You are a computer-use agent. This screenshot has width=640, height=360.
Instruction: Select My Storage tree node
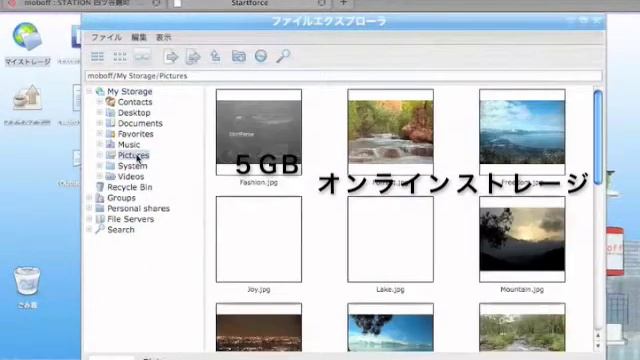coord(129,91)
